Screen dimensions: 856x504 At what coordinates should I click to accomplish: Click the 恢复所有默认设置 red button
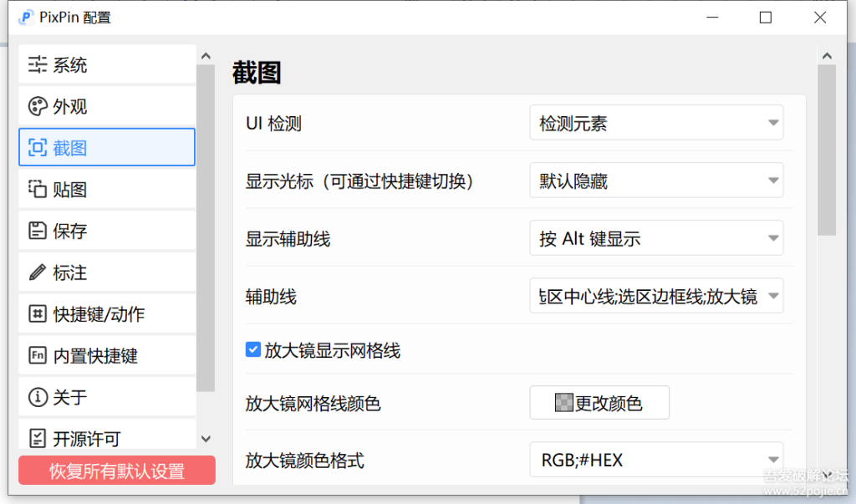117,471
